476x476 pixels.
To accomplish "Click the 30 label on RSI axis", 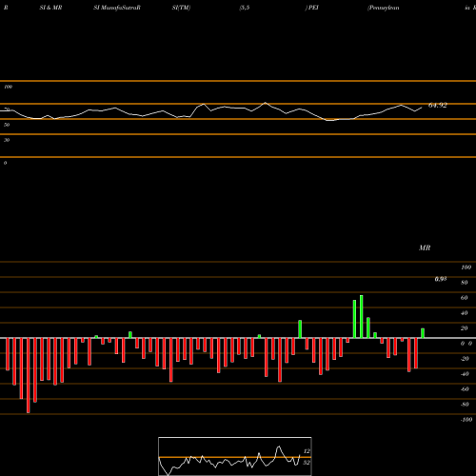I will 7,140.
